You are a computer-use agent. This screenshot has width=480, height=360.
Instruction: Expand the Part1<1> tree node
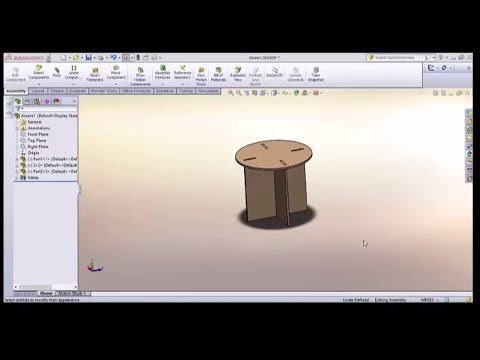point(17,159)
